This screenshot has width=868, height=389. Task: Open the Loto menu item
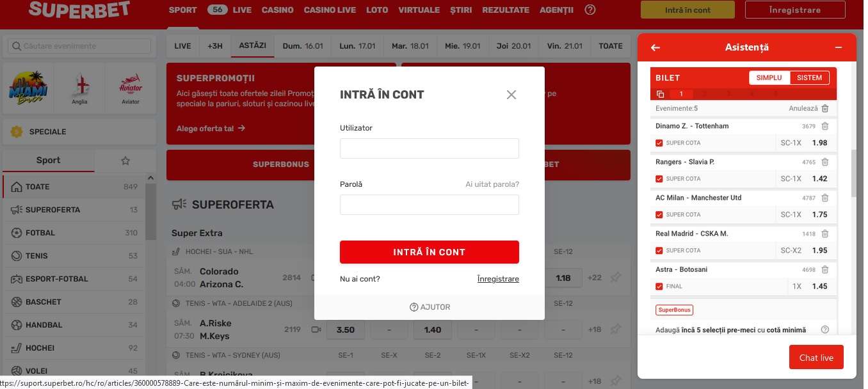(x=377, y=10)
